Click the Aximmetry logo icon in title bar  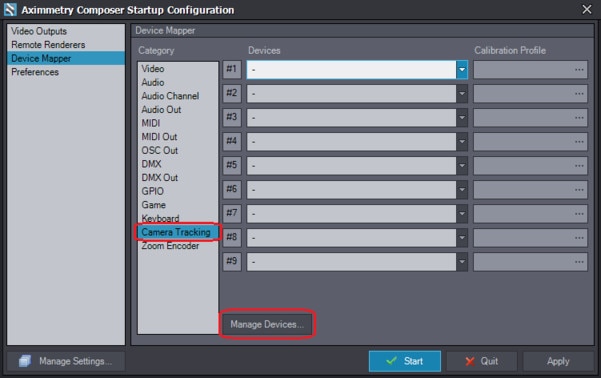coord(10,10)
